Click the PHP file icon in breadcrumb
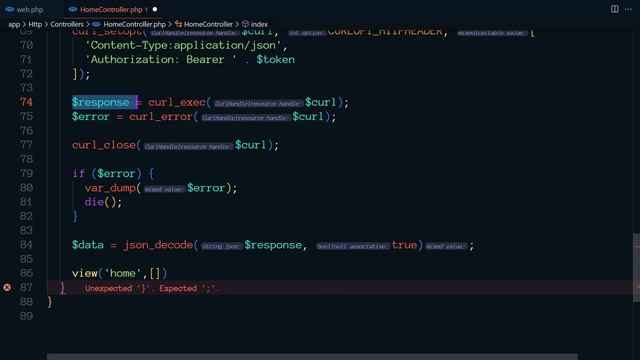Image resolution: width=640 pixels, height=360 pixels. pos(96,24)
